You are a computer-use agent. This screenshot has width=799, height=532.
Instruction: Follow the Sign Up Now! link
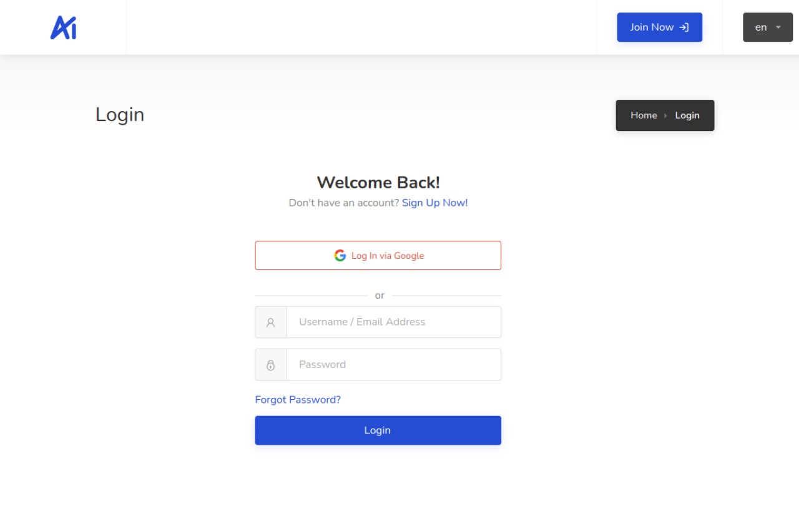coord(435,203)
